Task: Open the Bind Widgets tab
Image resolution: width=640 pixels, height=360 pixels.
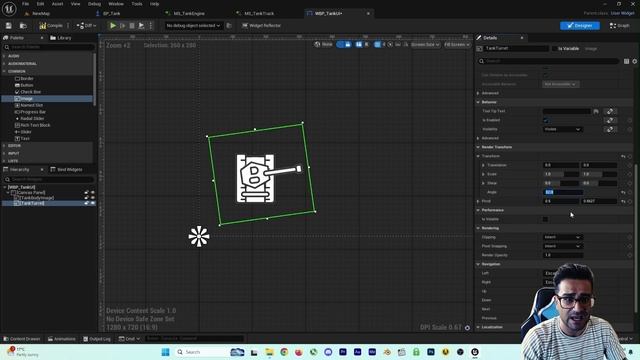Action: click(67, 169)
